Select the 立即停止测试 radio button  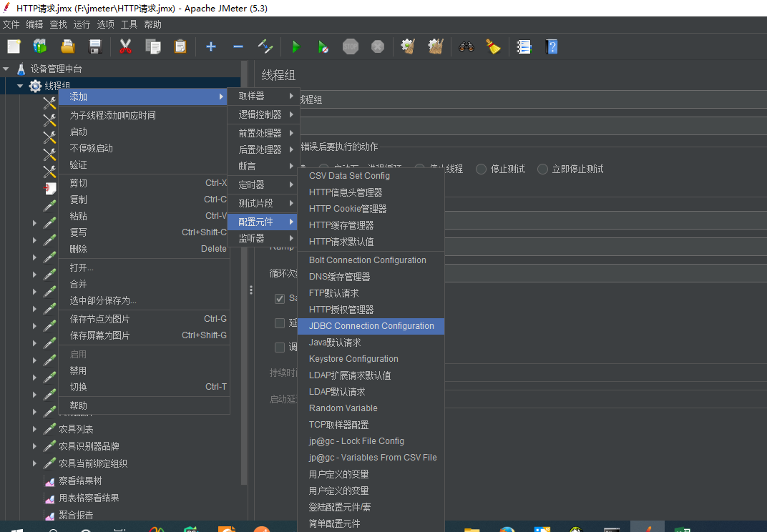pos(542,169)
